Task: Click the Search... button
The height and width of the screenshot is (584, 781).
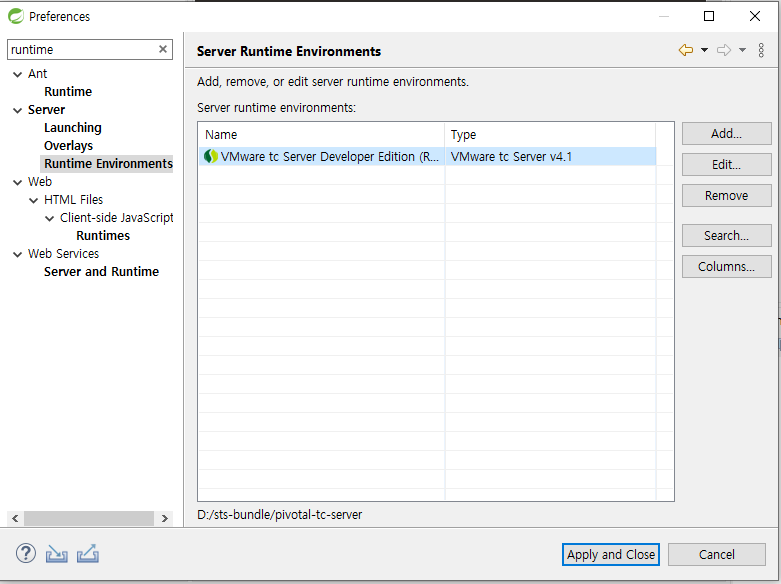Action: click(x=726, y=235)
